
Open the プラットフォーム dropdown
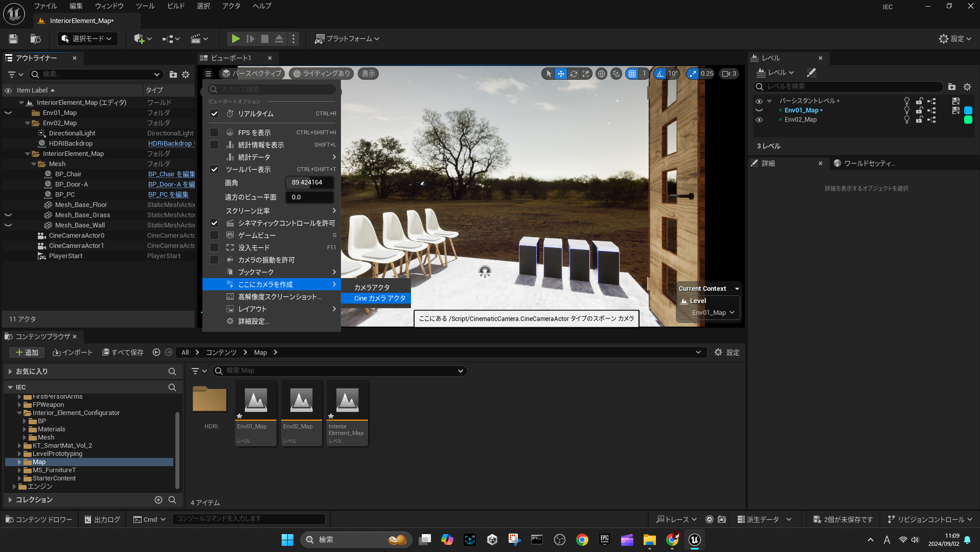pyautogui.click(x=347, y=39)
